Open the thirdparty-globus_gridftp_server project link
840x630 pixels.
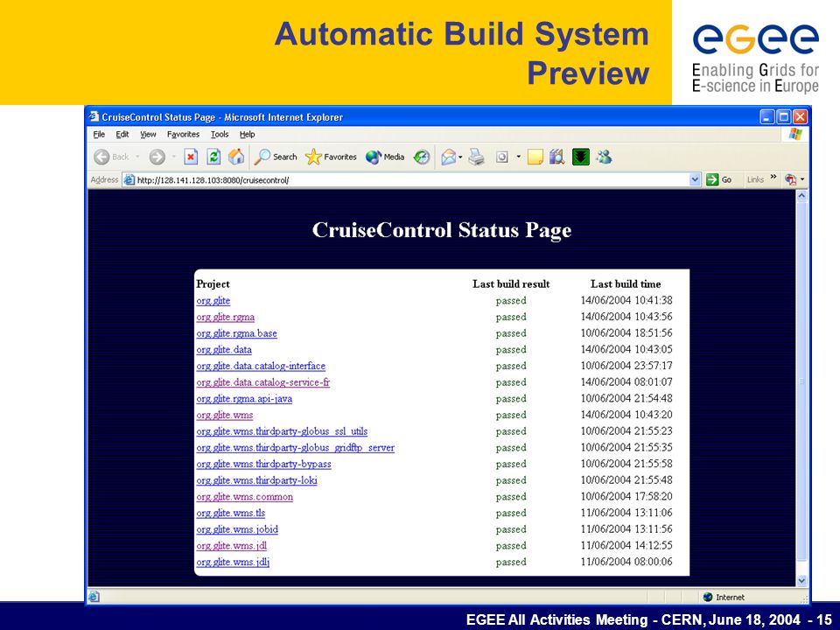tap(295, 448)
